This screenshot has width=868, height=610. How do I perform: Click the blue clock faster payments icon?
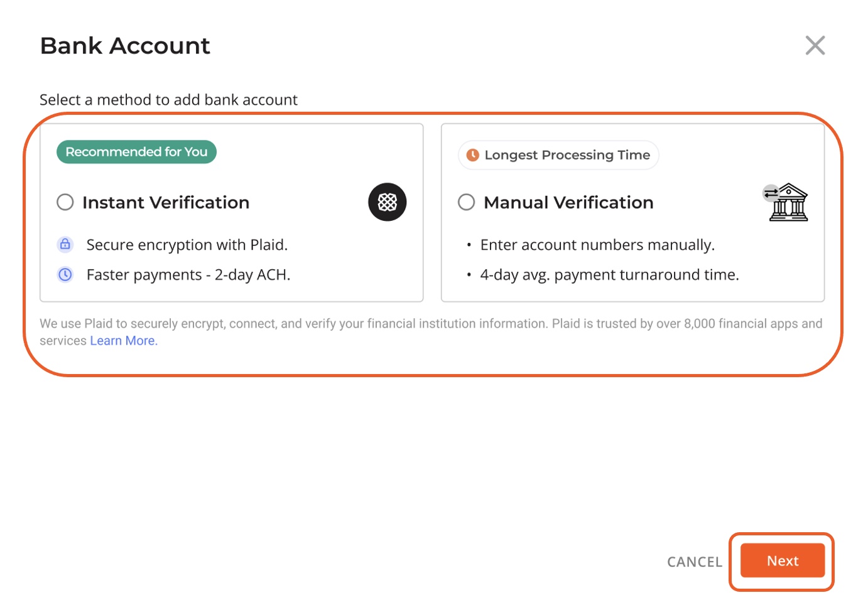65,274
